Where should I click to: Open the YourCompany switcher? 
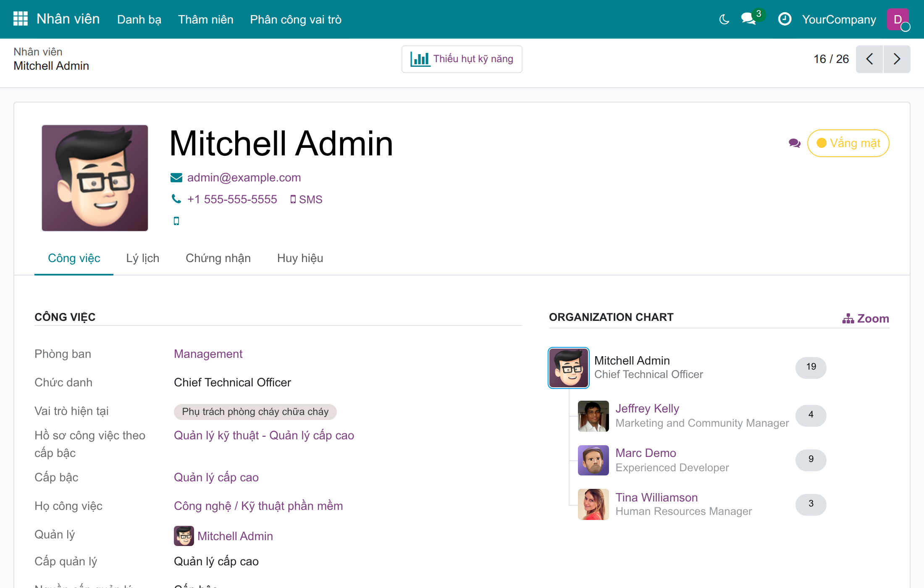[x=839, y=19]
